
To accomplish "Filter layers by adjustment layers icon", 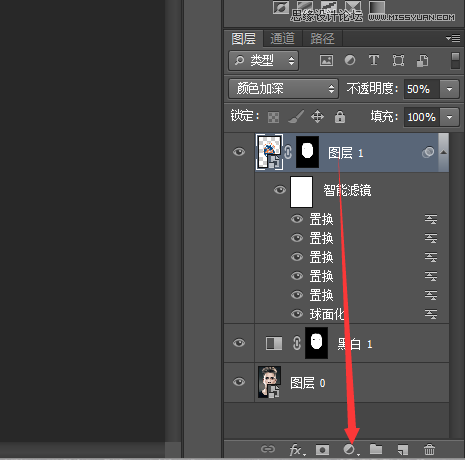I will 350,60.
